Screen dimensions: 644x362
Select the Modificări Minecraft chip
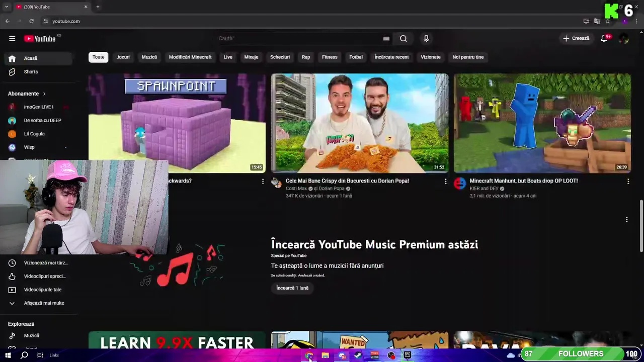click(190, 57)
